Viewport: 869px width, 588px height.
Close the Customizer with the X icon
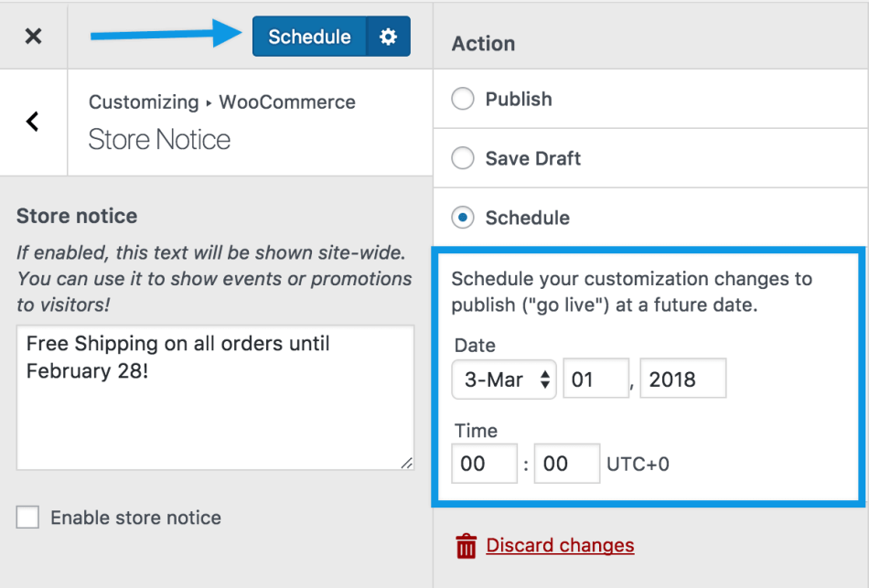pyautogui.click(x=33, y=37)
